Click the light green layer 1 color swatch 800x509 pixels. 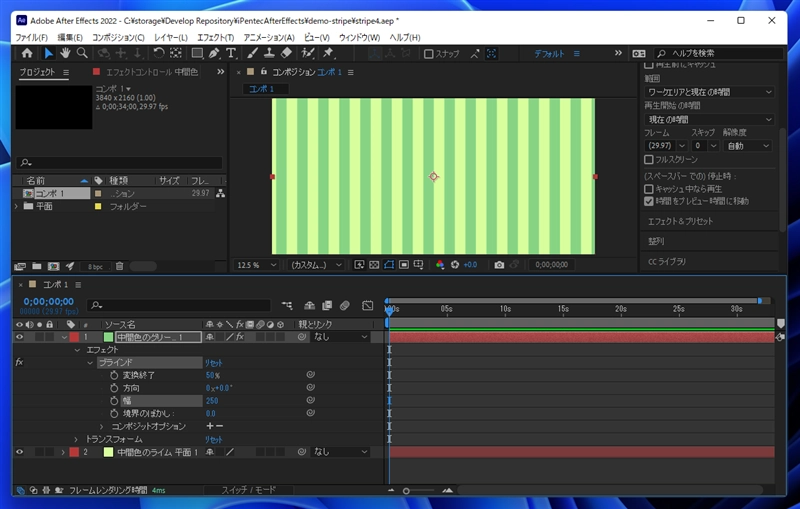pyautogui.click(x=109, y=337)
